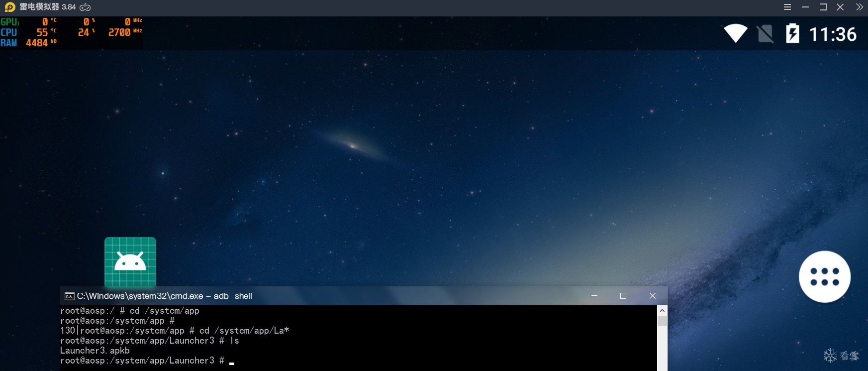Tap the Wi-Fi status icon

736,33
